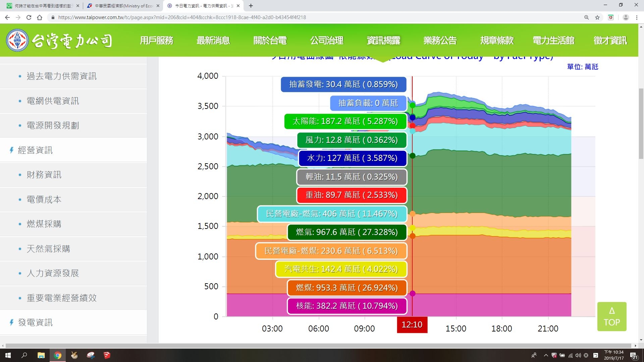The height and width of the screenshot is (362, 644).
Task: Click the 水力 127 萬瓩 tooltip label
Action: (352, 158)
